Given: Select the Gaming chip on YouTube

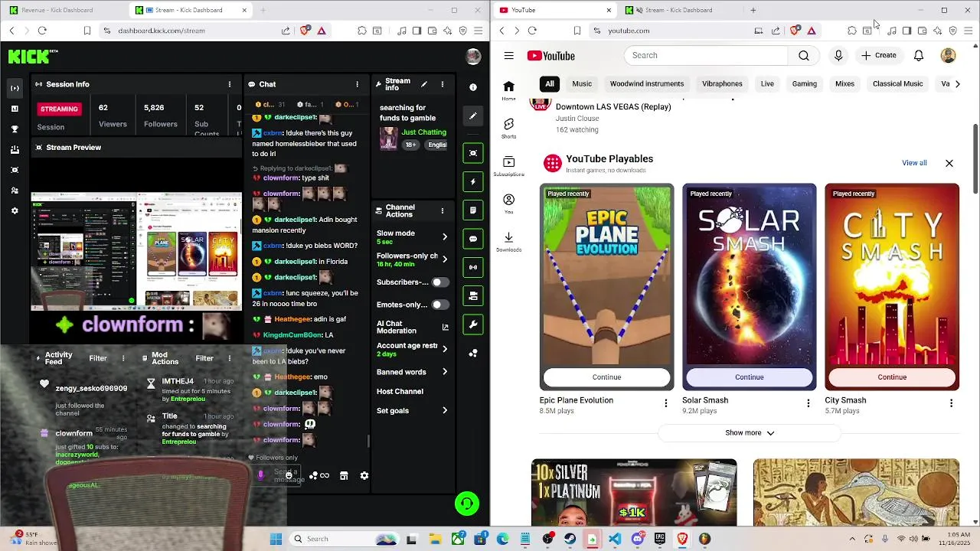Looking at the screenshot, I should [x=804, y=83].
